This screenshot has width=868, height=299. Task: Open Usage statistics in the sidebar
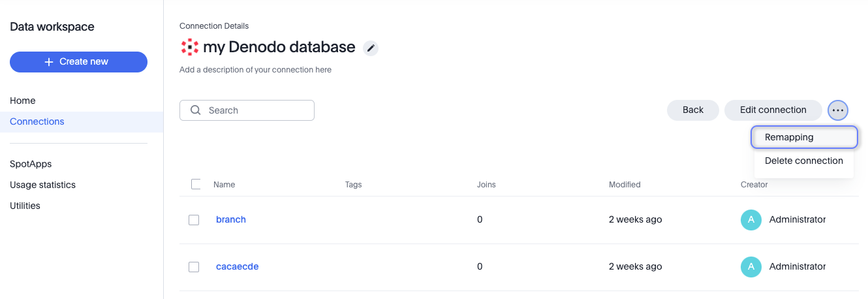pos(42,185)
